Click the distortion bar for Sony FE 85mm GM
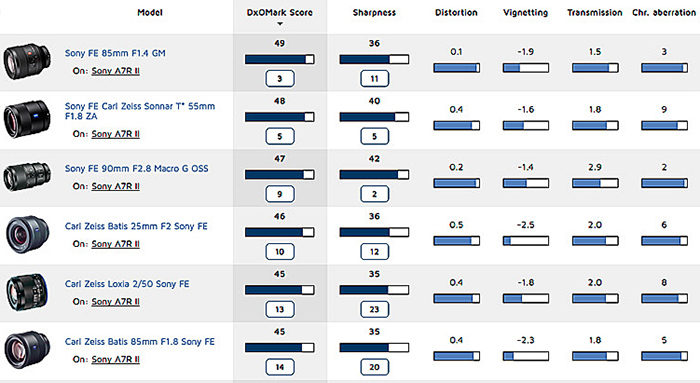 click(456, 68)
